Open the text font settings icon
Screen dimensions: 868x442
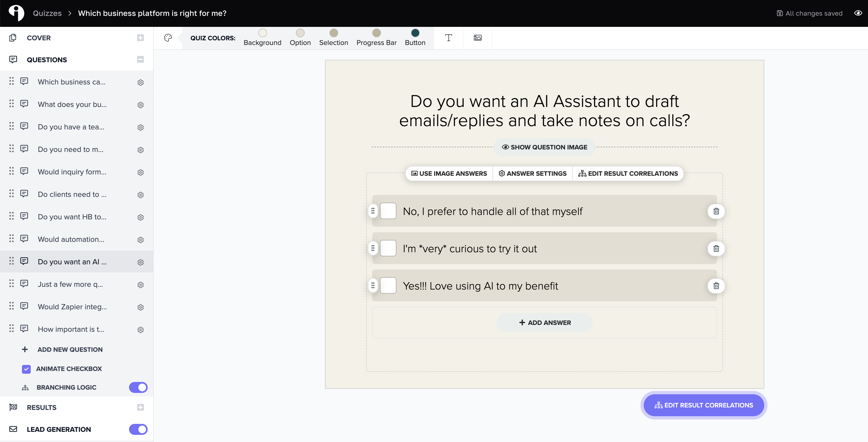pos(448,38)
